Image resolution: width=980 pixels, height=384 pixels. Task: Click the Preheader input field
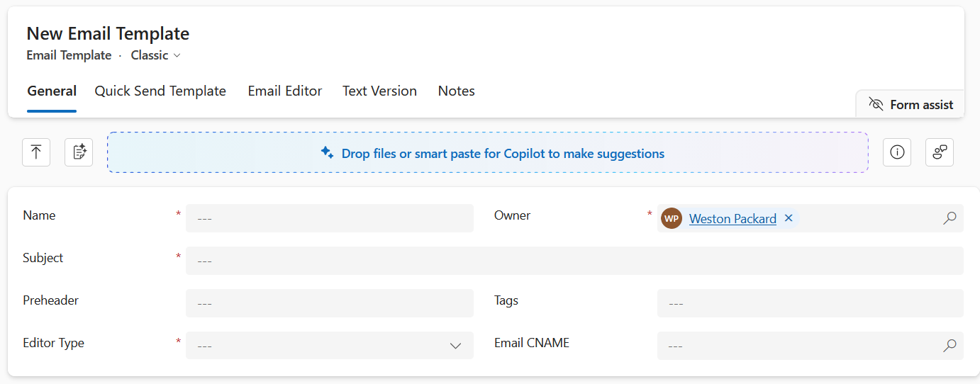(329, 303)
